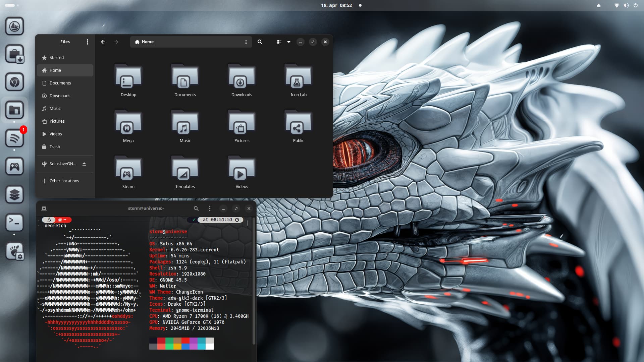Open new tab in terminal window

[44, 208]
